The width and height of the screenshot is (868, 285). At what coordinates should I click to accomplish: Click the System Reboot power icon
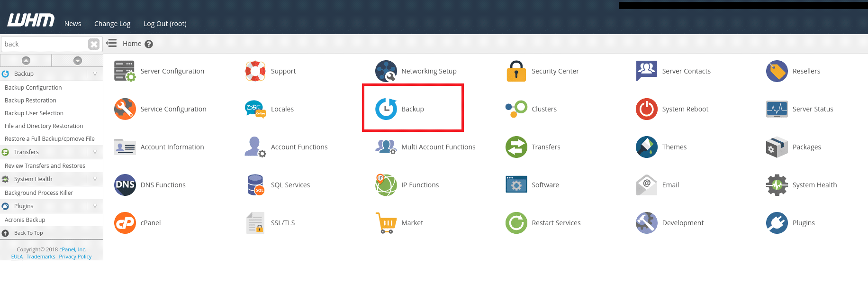tap(647, 109)
